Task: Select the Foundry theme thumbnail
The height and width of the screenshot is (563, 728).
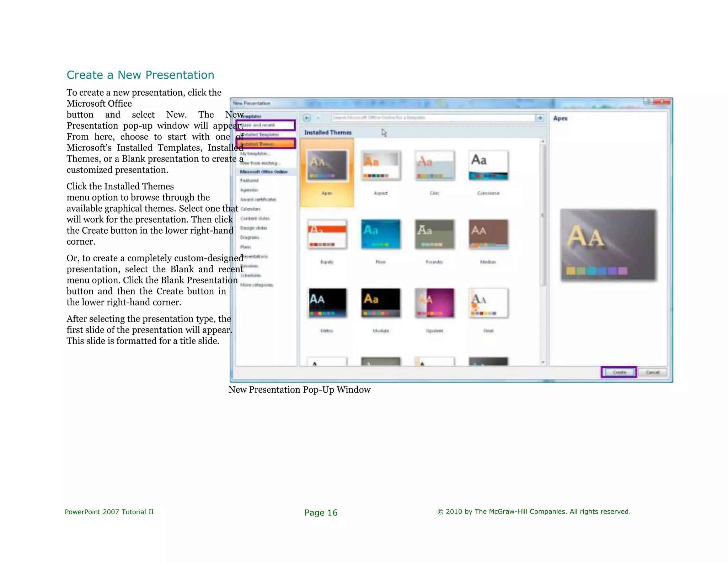Action: pyautogui.click(x=434, y=234)
